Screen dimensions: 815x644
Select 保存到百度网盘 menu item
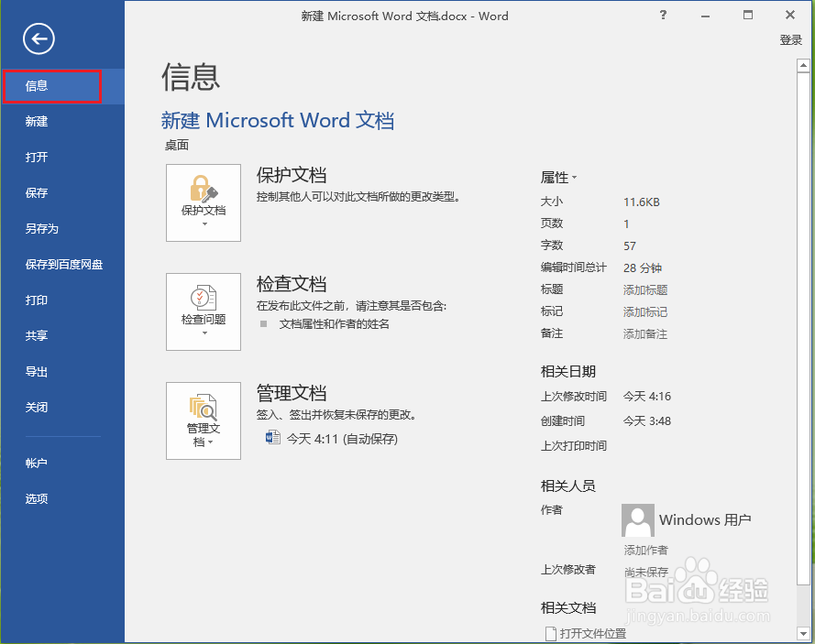tap(63, 265)
